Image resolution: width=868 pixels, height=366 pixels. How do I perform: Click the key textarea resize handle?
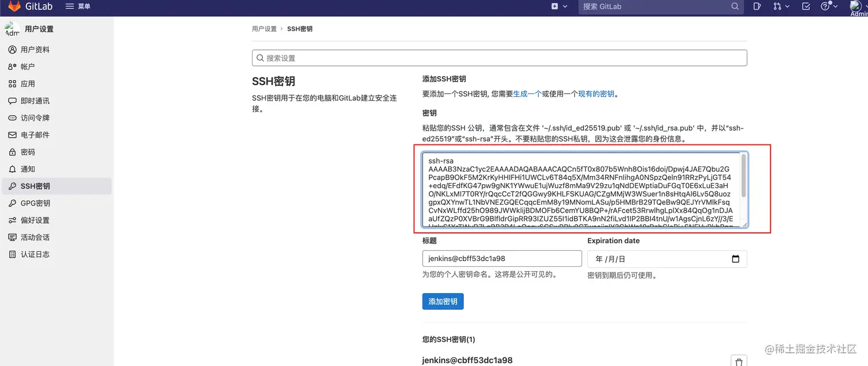(x=745, y=224)
